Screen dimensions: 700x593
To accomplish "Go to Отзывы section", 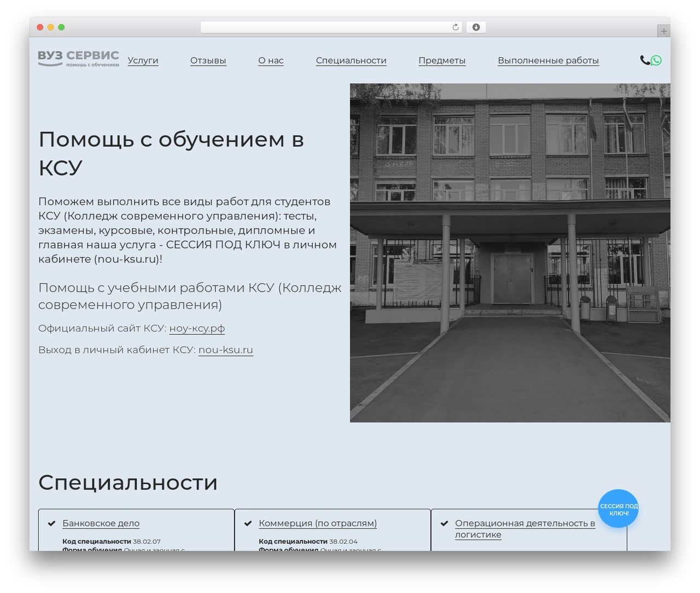I will [x=208, y=60].
